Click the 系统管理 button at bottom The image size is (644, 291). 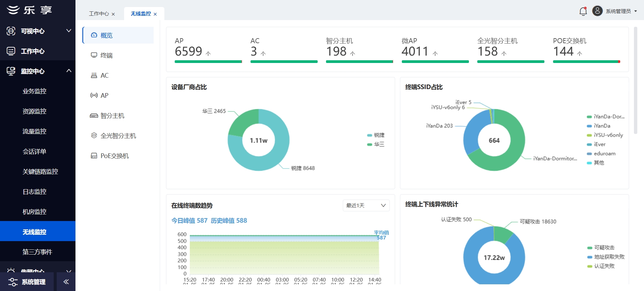coord(28,282)
